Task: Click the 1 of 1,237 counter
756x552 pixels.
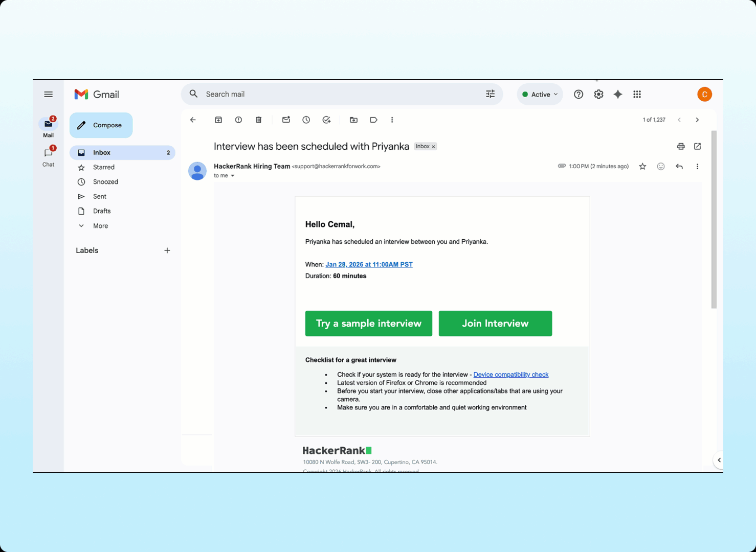Action: point(654,120)
